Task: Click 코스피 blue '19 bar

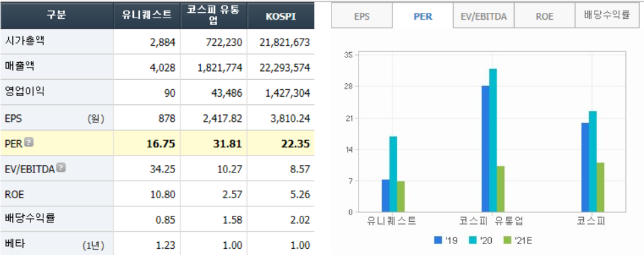Action: pyautogui.click(x=585, y=168)
